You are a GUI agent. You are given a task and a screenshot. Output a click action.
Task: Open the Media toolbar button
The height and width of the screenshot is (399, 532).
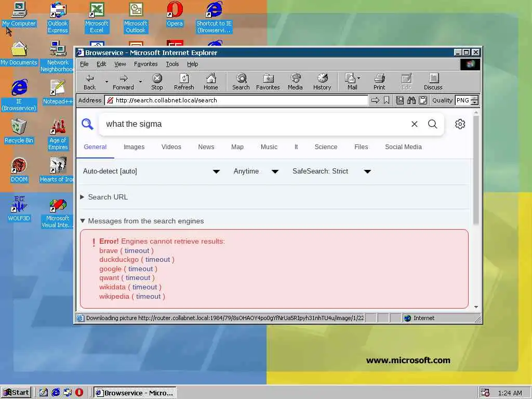point(295,82)
